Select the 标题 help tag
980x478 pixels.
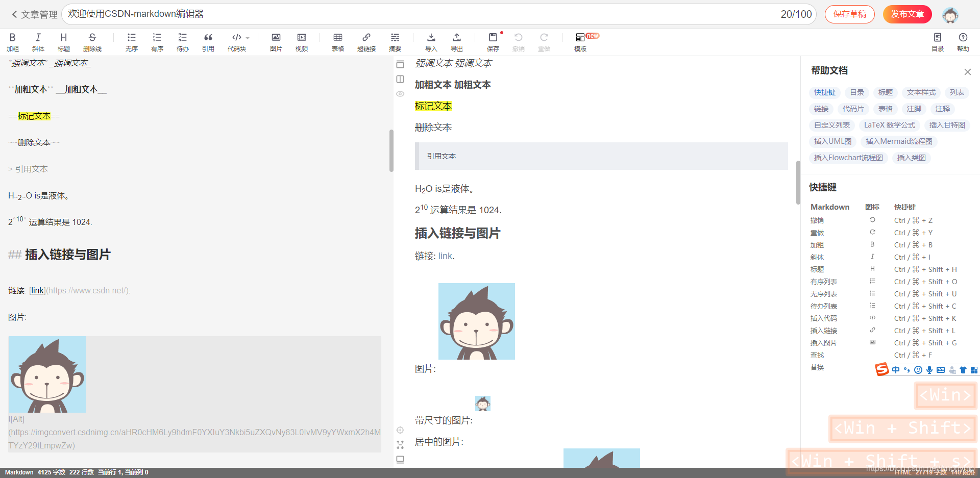tap(886, 92)
